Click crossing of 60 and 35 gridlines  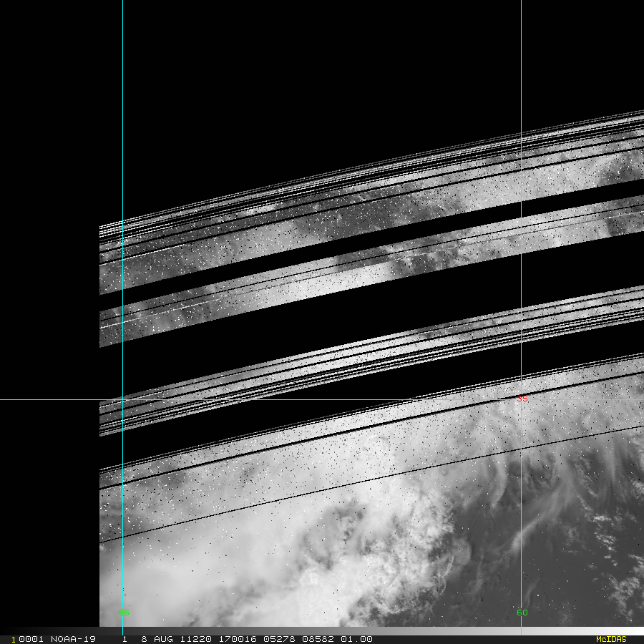pyautogui.click(x=521, y=399)
